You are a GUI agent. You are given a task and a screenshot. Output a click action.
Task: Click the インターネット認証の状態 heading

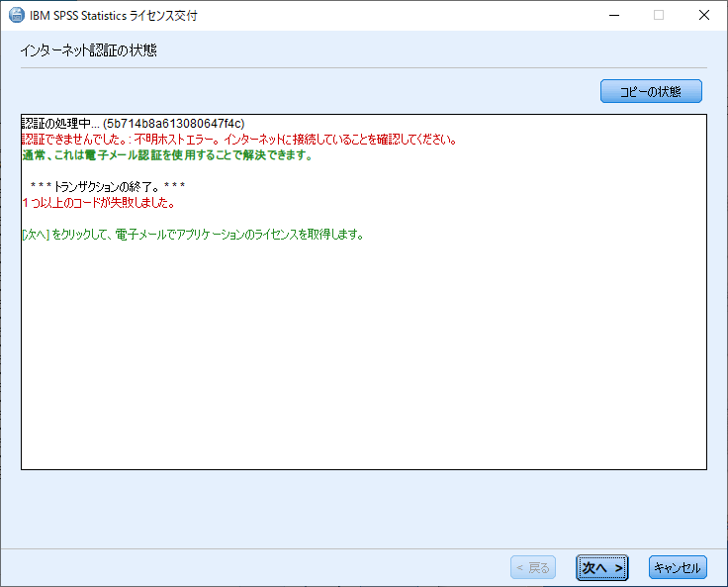tap(89, 50)
